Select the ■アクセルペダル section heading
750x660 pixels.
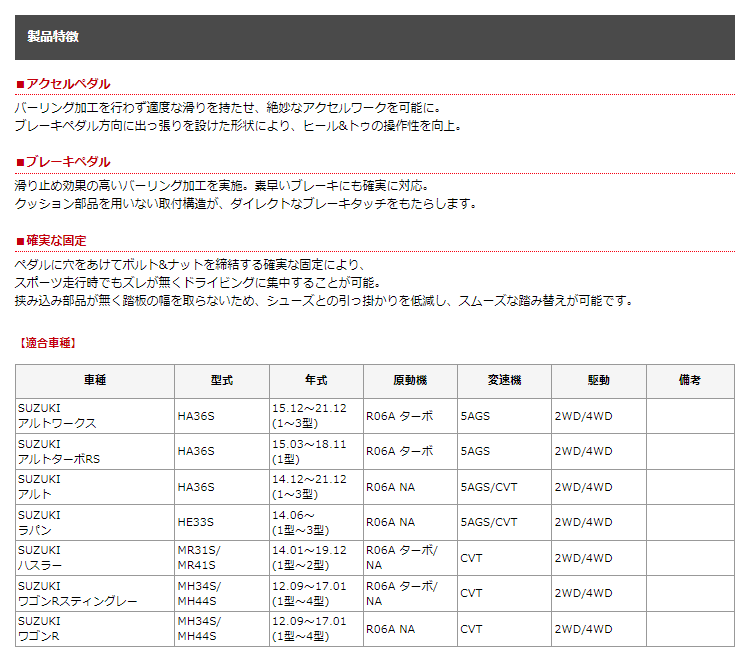(x=63, y=84)
